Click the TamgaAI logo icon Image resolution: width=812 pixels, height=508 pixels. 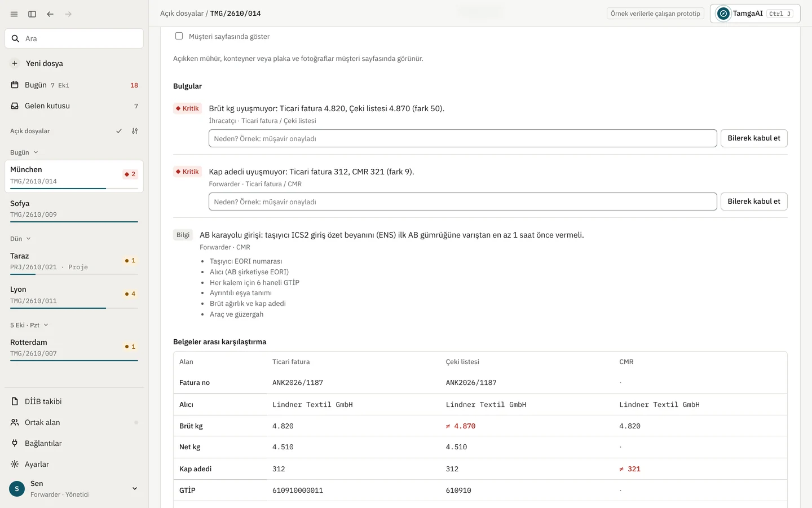pyautogui.click(x=723, y=14)
